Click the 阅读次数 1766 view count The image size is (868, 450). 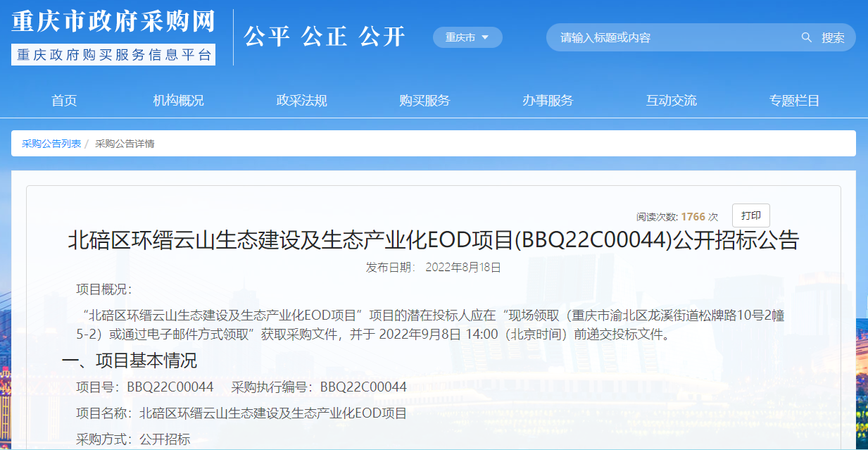(x=677, y=217)
